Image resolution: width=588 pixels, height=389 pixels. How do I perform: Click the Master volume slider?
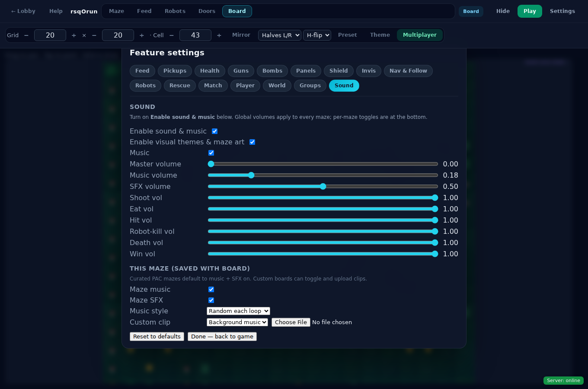pos(323,164)
